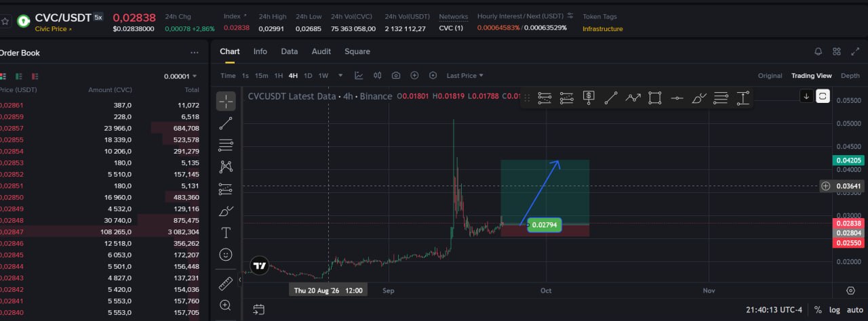Open the go-to-date calendar icon
This screenshot has height=321, width=868.
[258, 309]
